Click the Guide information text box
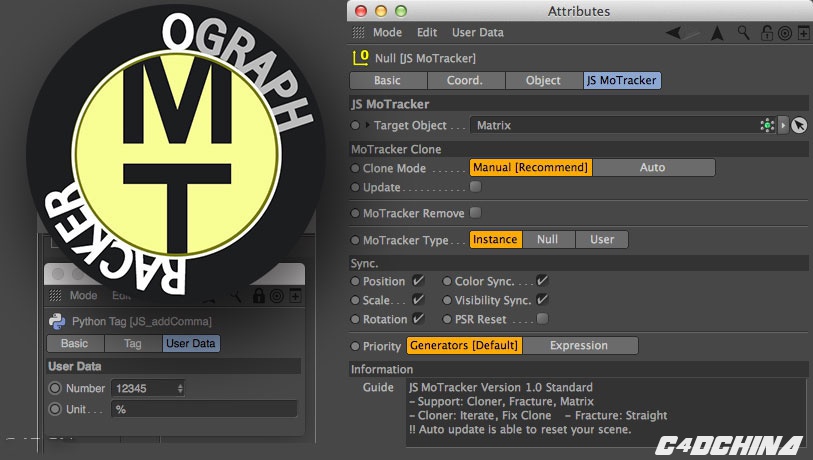813x460 pixels. pyautogui.click(x=607, y=412)
